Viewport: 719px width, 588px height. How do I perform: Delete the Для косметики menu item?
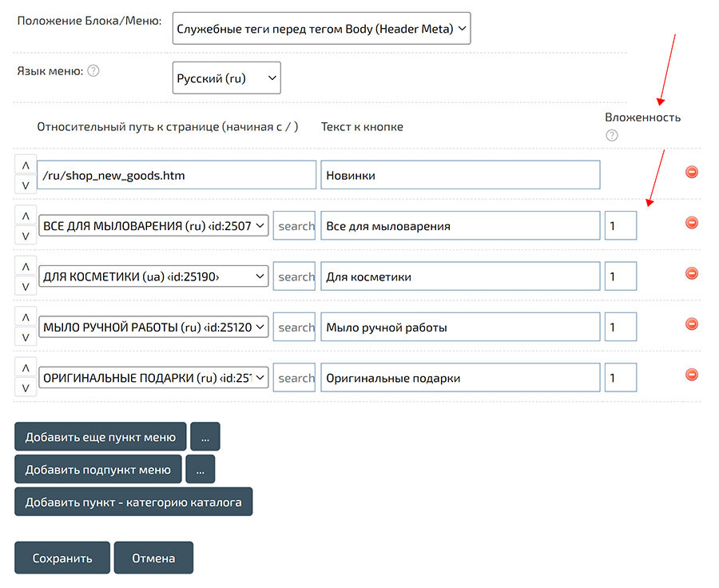pos(692,273)
